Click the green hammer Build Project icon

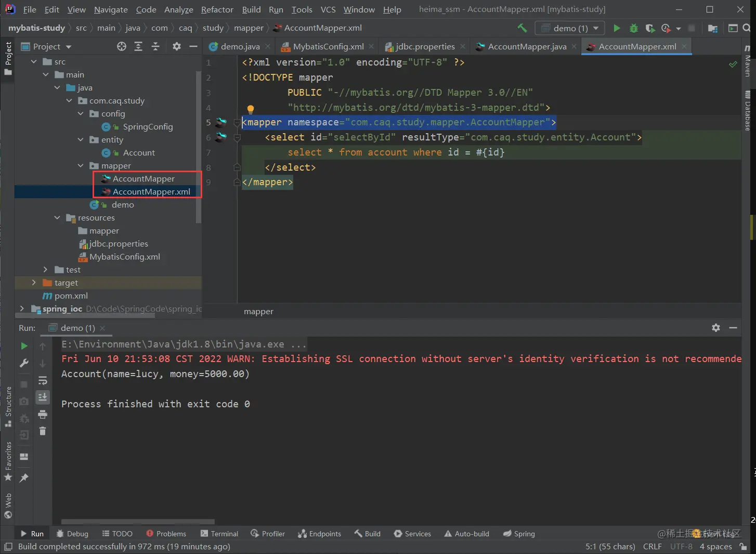click(x=522, y=28)
